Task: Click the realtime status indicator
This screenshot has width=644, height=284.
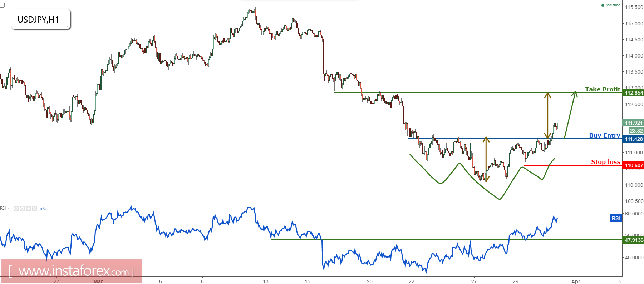Action: click(x=611, y=5)
